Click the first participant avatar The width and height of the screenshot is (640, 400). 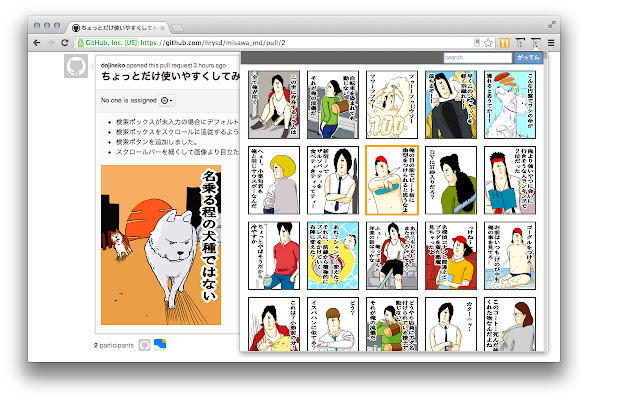pos(144,345)
